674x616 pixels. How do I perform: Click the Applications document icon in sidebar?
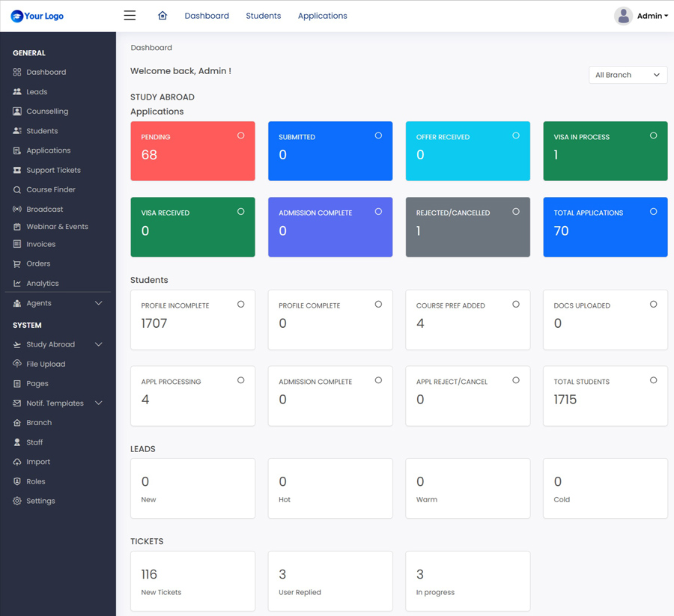16,150
